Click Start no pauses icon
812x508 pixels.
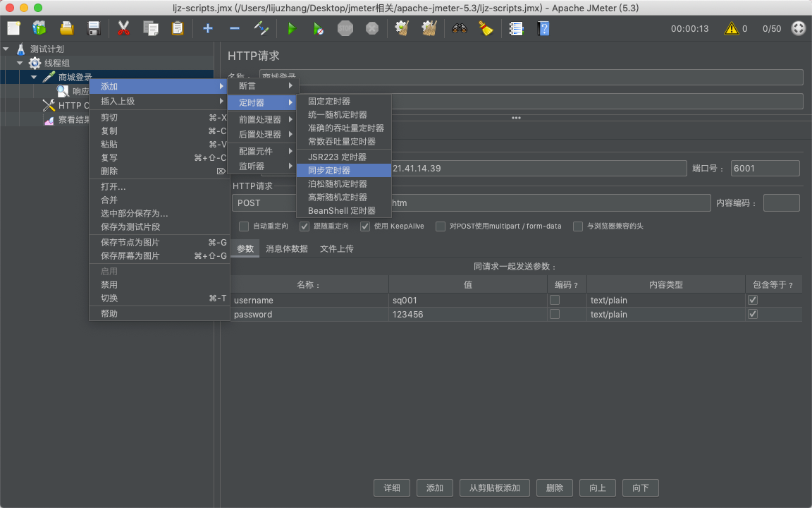[x=319, y=28]
